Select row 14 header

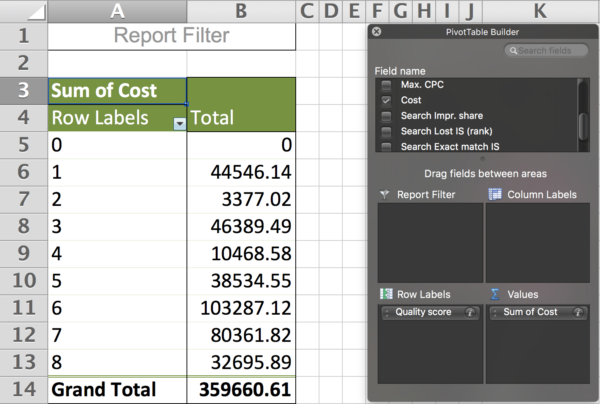tap(23, 389)
